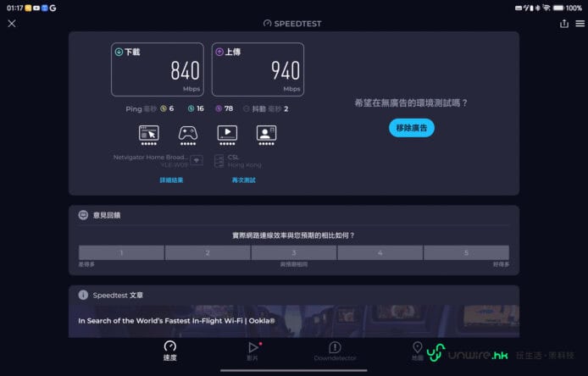Open the In-Flight Wi-Fi Ookla article
Screen dimensions: 588x376
click(294, 321)
